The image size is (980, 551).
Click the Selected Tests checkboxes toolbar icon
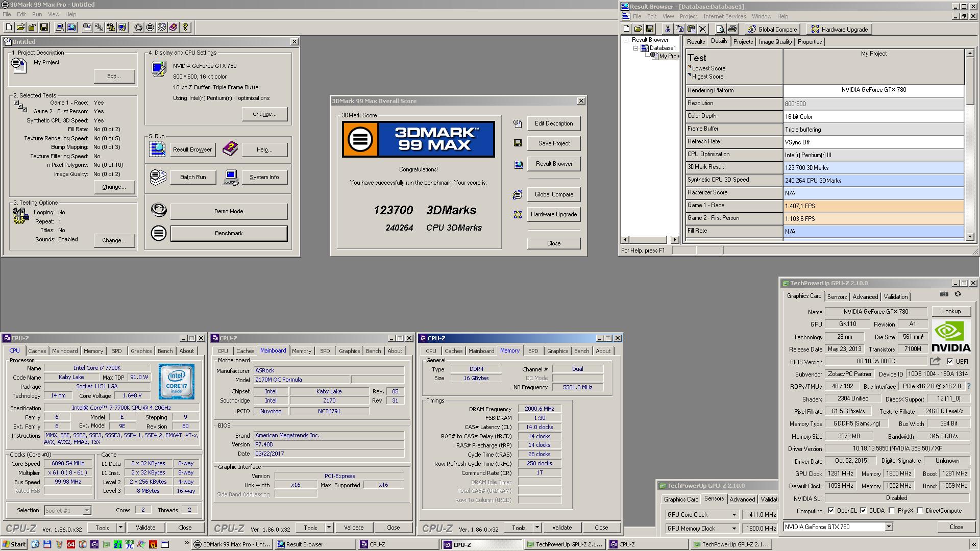click(99, 28)
